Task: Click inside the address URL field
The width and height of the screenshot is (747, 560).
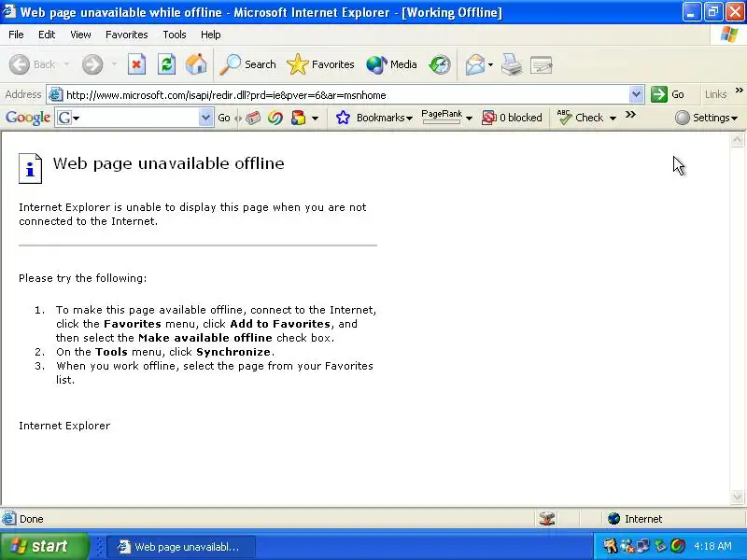Action: (346, 95)
